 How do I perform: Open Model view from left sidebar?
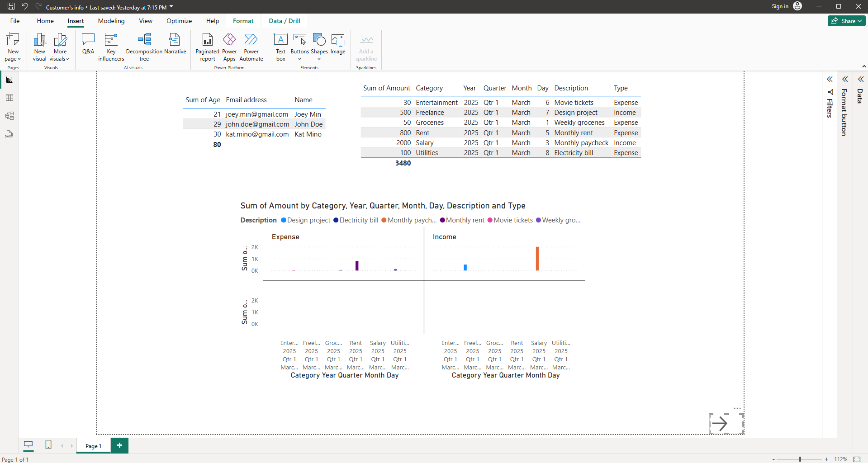pos(9,116)
